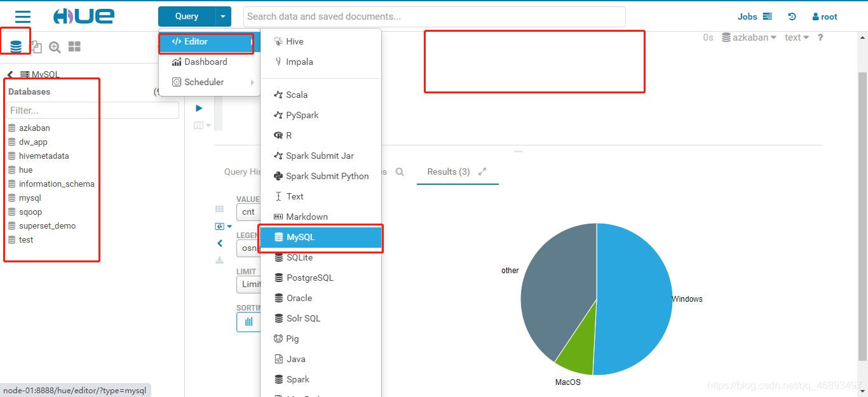This screenshot has height=397, width=868.
Task: Collapse the chart settings panel arrow
Action: click(x=220, y=243)
